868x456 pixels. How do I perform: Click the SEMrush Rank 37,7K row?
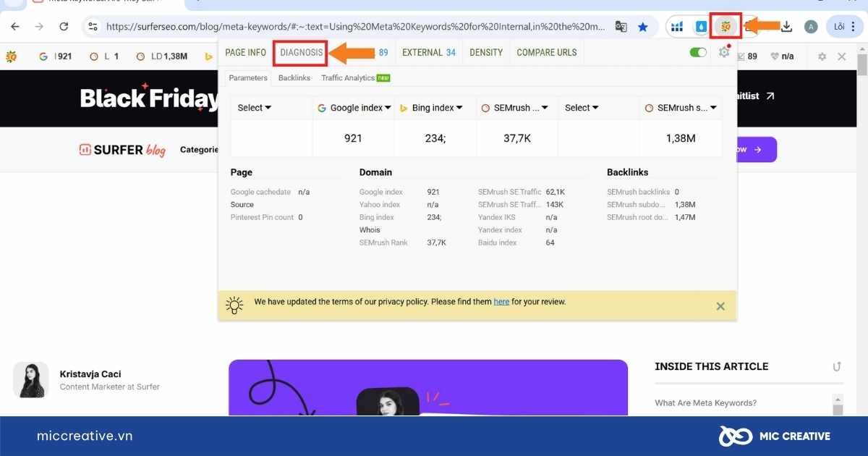[x=403, y=242]
